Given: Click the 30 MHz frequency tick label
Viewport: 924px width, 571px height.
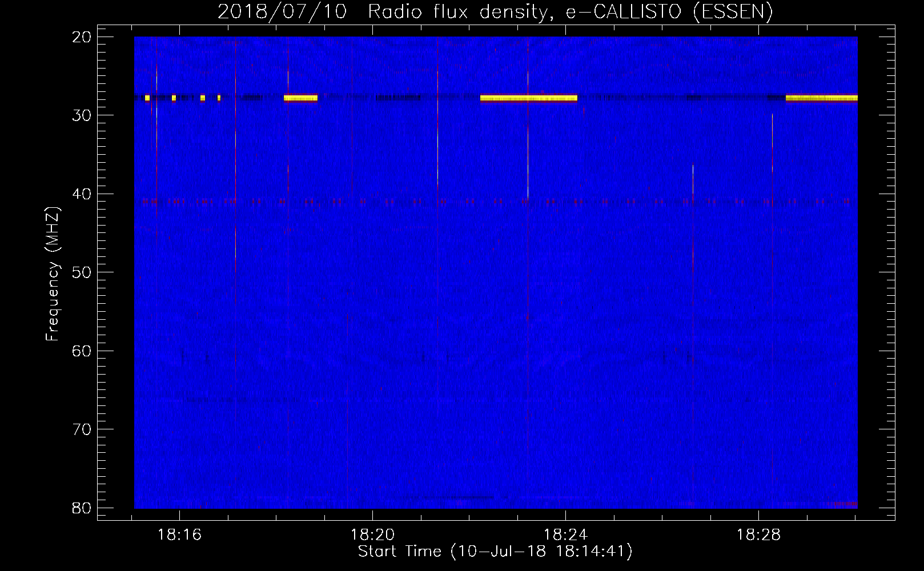Looking at the screenshot, I should [82, 115].
